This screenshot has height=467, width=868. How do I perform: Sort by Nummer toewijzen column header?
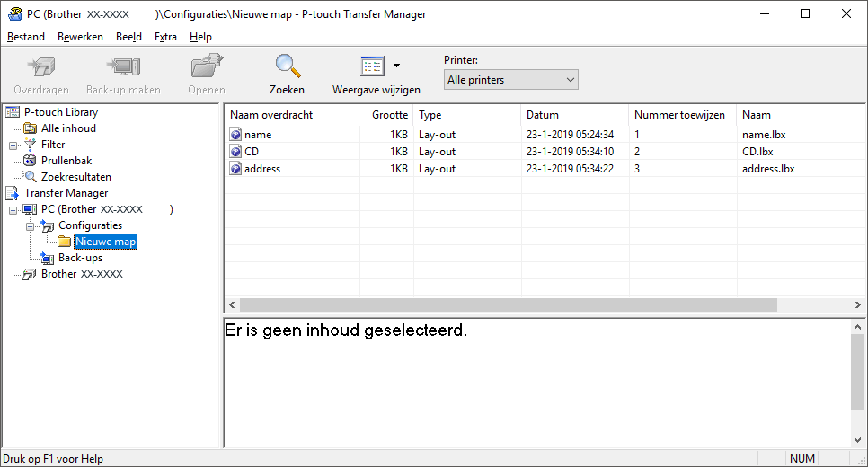[683, 115]
